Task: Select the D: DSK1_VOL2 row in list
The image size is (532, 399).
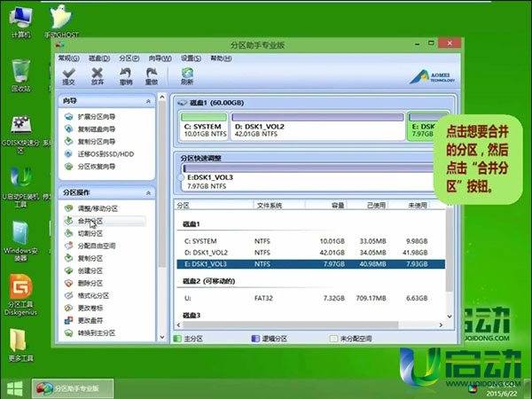Action: [311, 253]
